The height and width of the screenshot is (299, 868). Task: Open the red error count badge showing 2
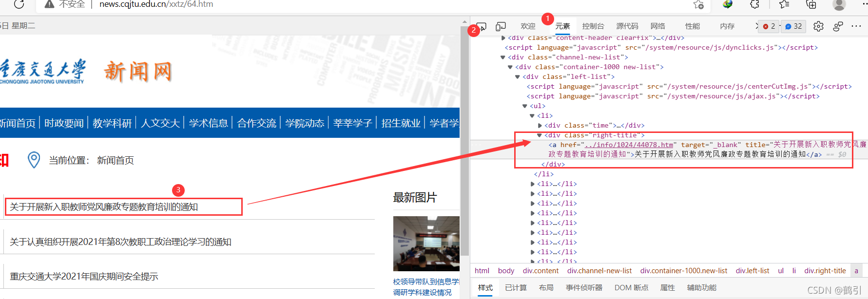pyautogui.click(x=769, y=26)
